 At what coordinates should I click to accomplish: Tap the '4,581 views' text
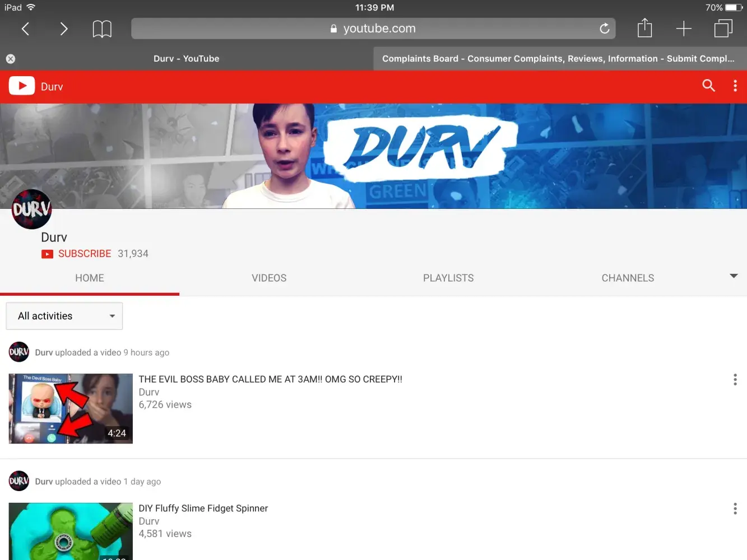165,534
